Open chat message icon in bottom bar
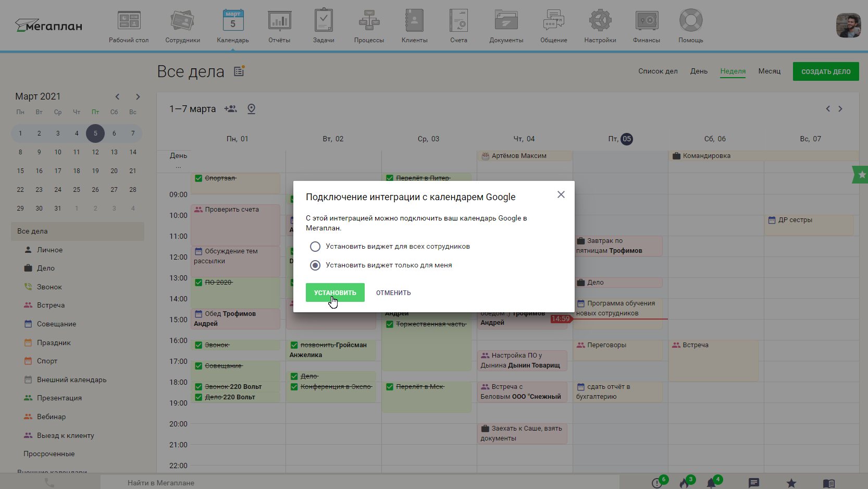The height and width of the screenshot is (489, 868). coord(754,483)
